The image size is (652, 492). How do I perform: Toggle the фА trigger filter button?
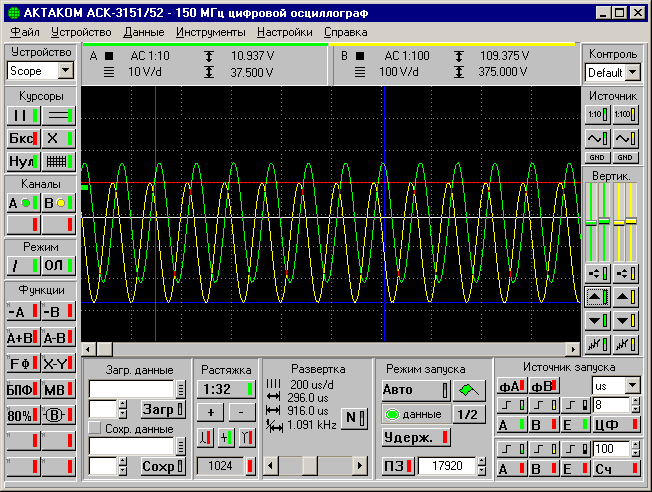(x=512, y=386)
